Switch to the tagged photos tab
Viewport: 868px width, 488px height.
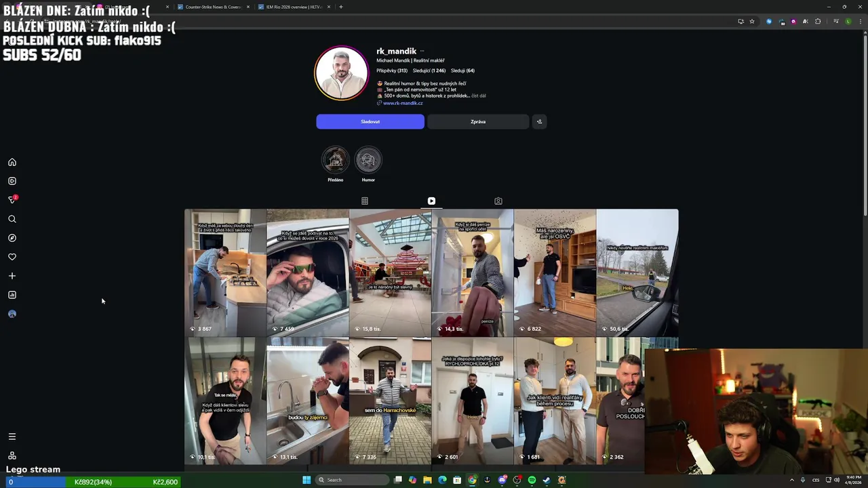[498, 201]
